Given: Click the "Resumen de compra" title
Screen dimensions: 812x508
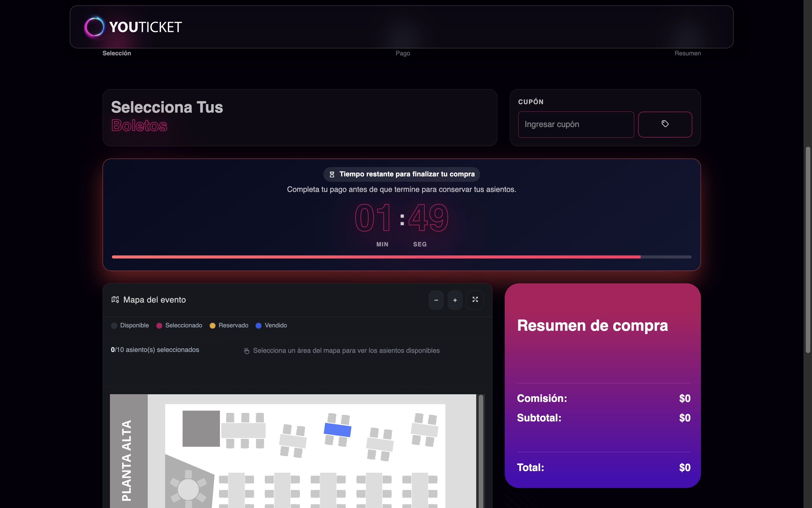Looking at the screenshot, I should pos(592,325).
